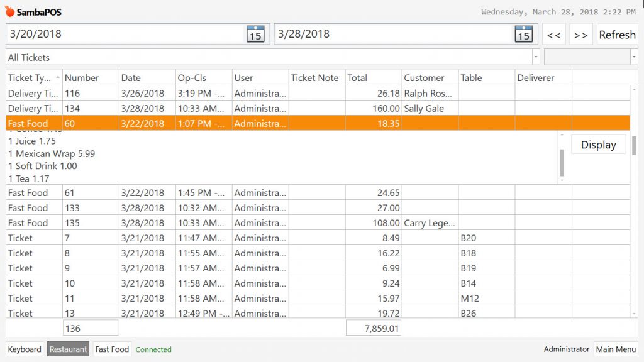Click table B18 cell

coord(487,253)
